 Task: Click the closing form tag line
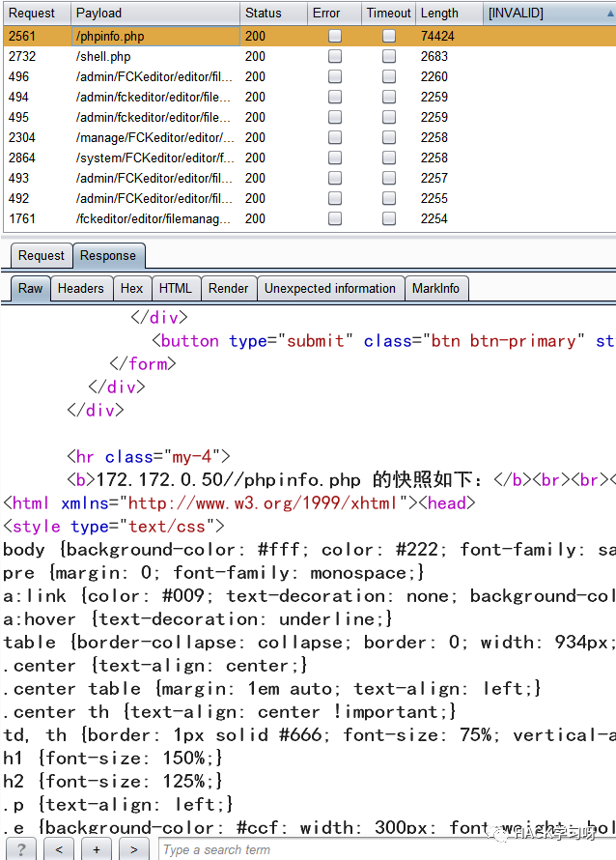[x=143, y=364]
